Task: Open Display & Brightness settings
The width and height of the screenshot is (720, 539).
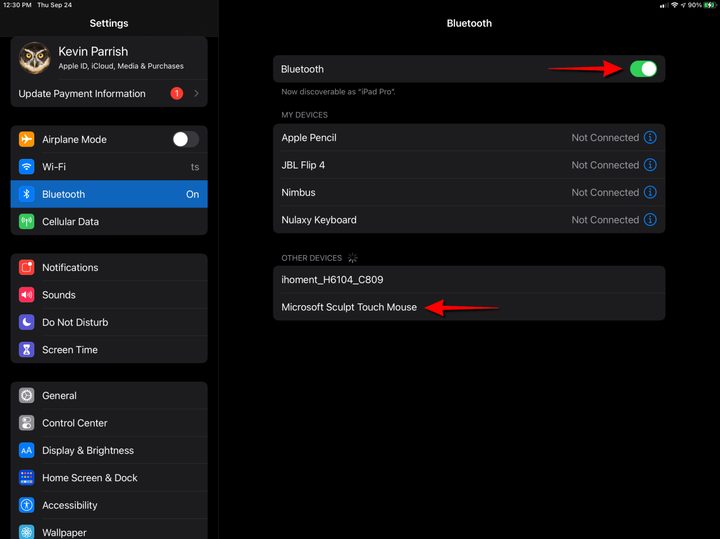Action: coord(109,450)
